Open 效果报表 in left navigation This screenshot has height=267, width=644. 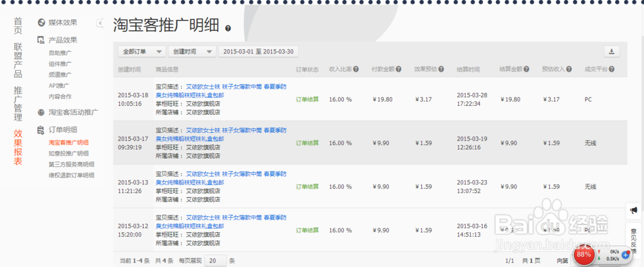pyautogui.click(x=17, y=147)
